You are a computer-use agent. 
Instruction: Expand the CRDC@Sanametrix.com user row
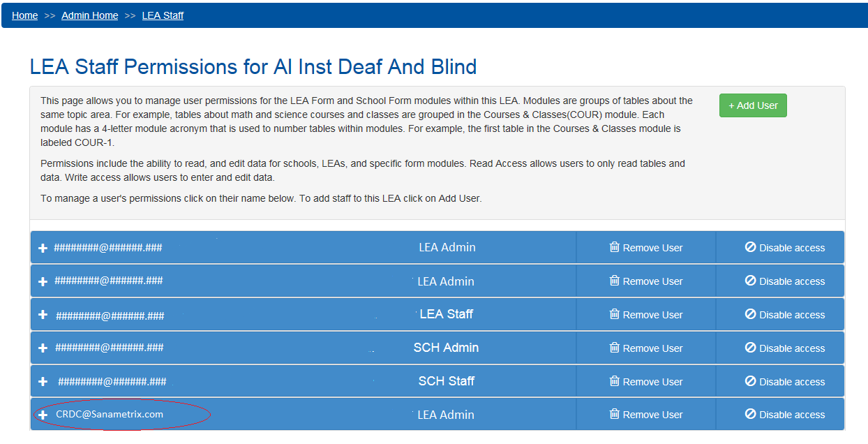pyautogui.click(x=43, y=415)
